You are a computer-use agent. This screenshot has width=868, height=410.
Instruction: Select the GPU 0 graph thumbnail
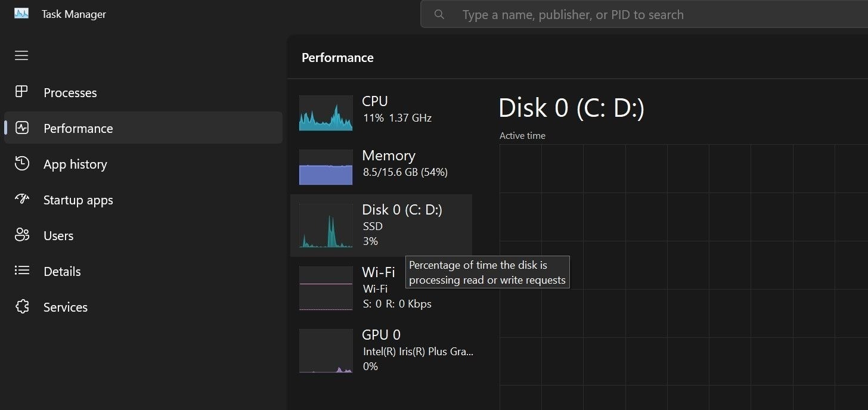pyautogui.click(x=325, y=351)
